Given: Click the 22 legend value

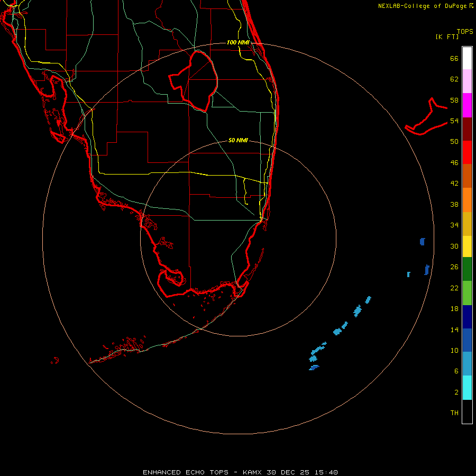Looking at the screenshot, I should pyautogui.click(x=454, y=288).
